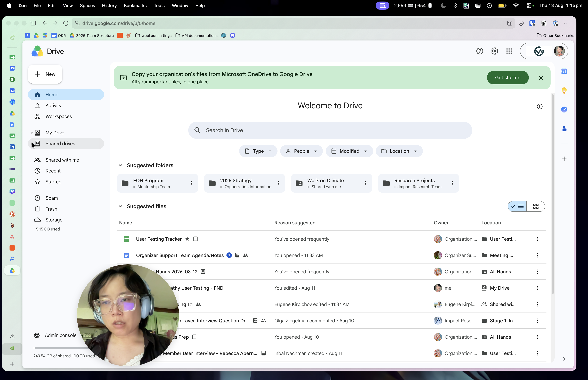Open the Type filter dropdown

[258, 151]
